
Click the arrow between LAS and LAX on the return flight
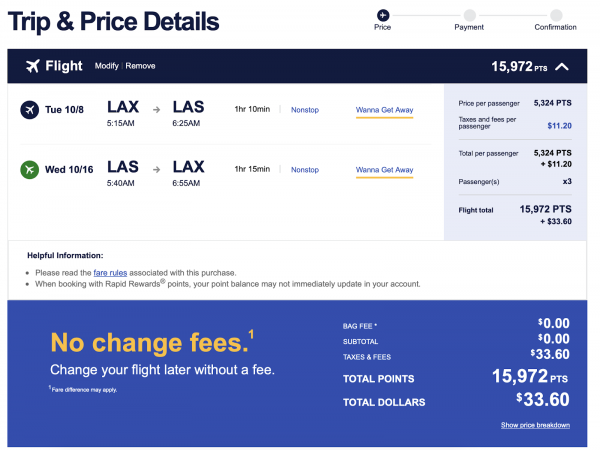156,170
